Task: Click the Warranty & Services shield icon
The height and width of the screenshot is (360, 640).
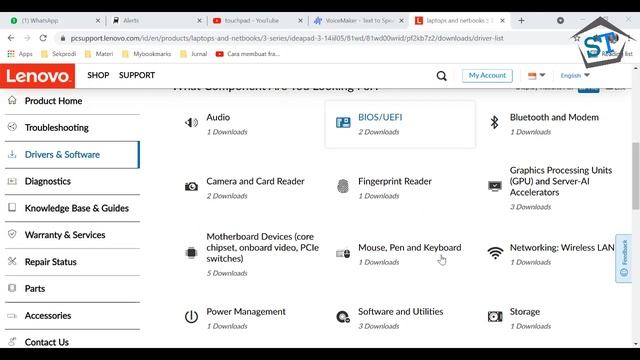Action: [12, 234]
